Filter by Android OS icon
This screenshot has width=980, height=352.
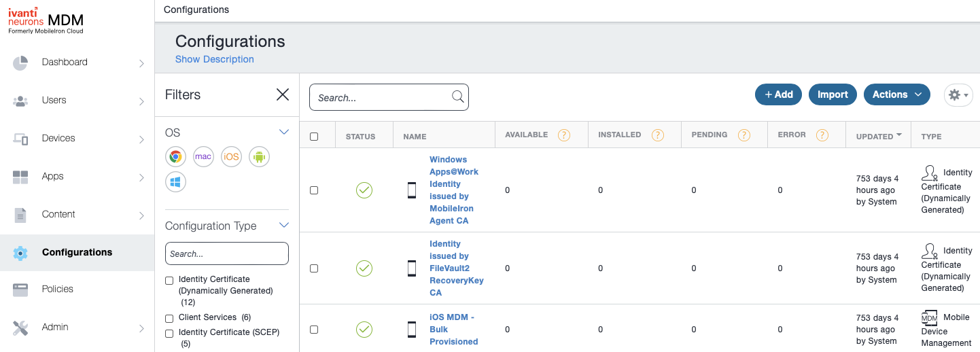click(259, 157)
